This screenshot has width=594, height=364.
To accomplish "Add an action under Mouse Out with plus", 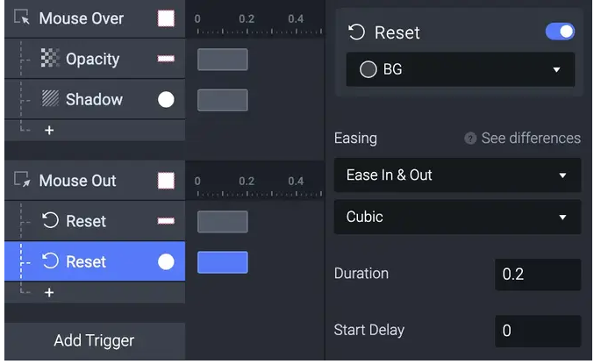I will click(49, 292).
